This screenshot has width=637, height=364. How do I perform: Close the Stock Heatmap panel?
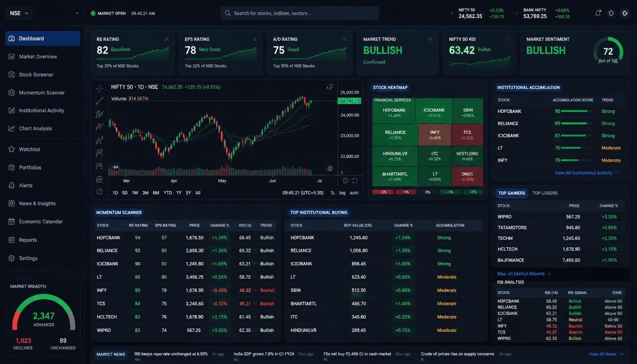(x=480, y=88)
